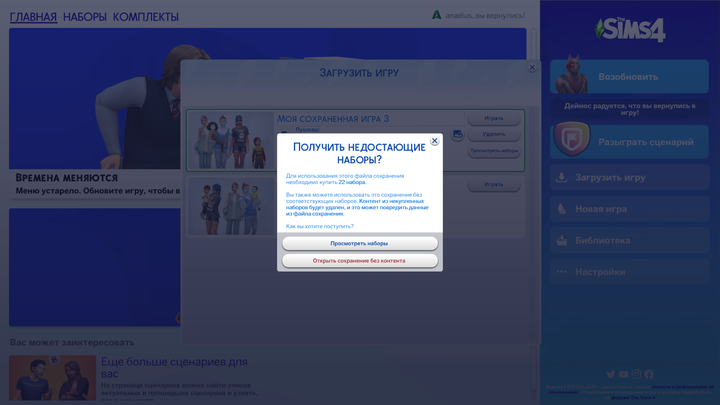Click the plumbob icon beside 'Новая игра'
Viewport: 720px width, 405px height.
[x=562, y=209]
